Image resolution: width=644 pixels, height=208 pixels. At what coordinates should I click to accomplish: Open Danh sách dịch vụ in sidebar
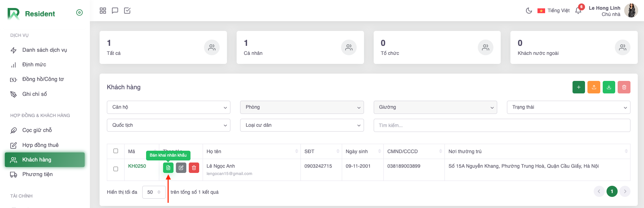coord(44,50)
